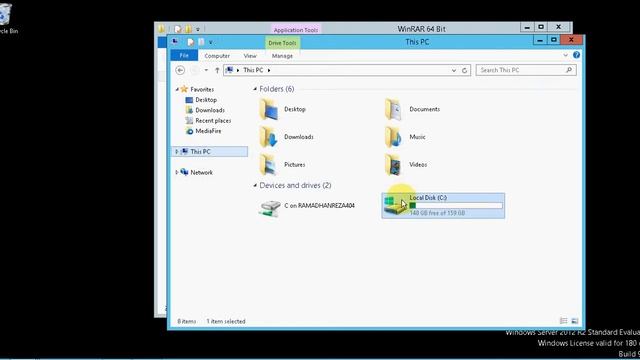Select Recent places in Favorites
Viewport: 640px width, 360px height.
click(213, 120)
